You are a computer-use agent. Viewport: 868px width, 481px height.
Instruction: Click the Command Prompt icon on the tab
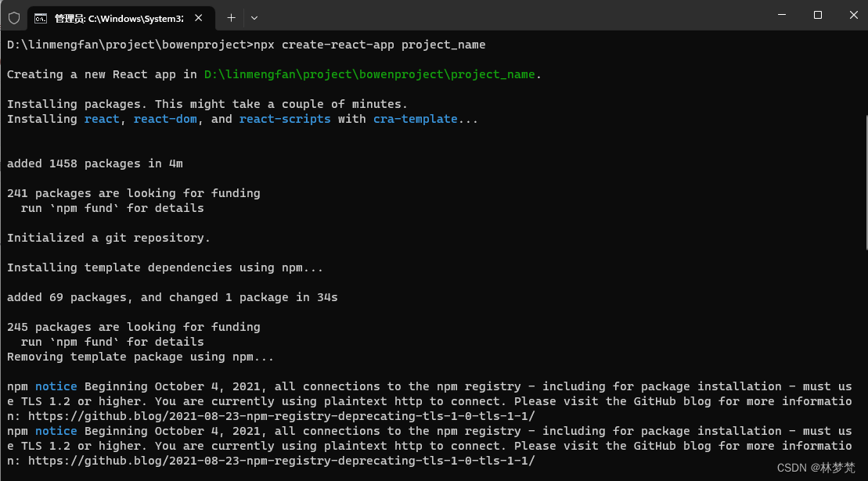pos(41,17)
